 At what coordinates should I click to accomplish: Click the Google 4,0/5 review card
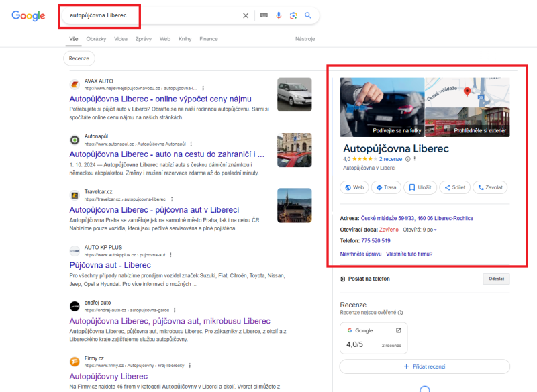tap(374, 338)
